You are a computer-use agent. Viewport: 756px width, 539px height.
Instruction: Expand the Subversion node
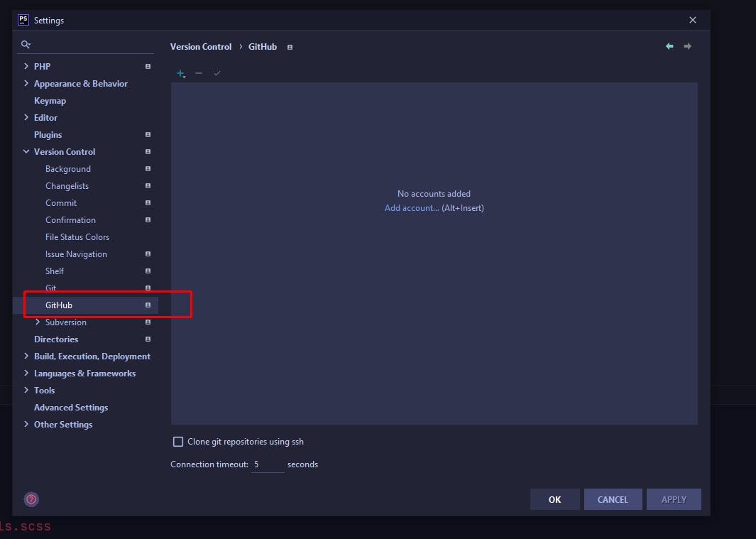point(38,322)
